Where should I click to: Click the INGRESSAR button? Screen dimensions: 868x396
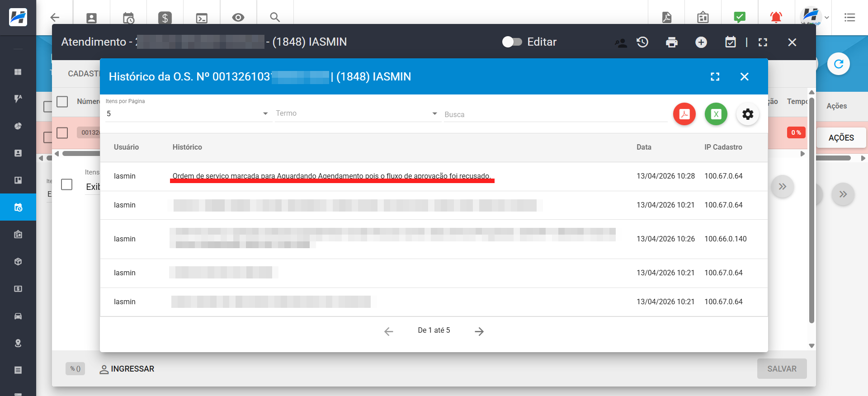point(127,369)
